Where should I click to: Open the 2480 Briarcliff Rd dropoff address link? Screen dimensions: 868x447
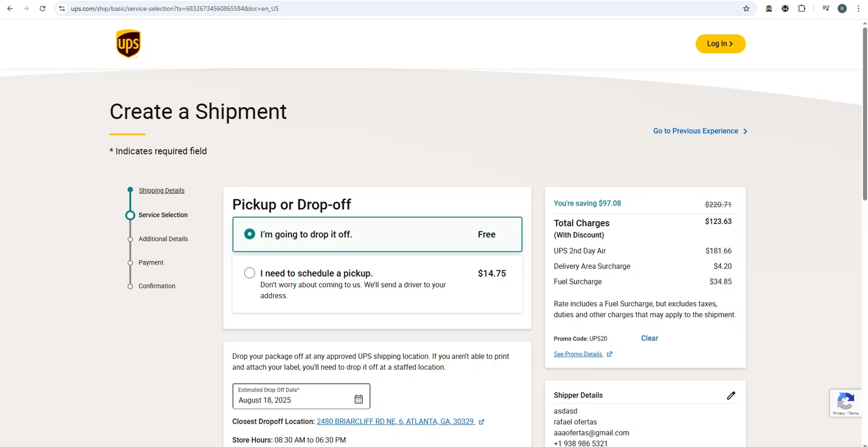395,422
